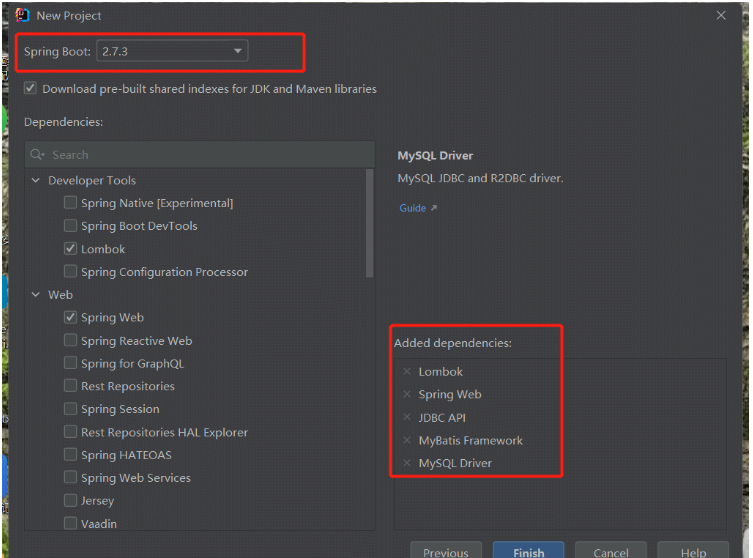The height and width of the screenshot is (558, 753).
Task: Select the Developer Tools group label
Action: tap(92, 181)
